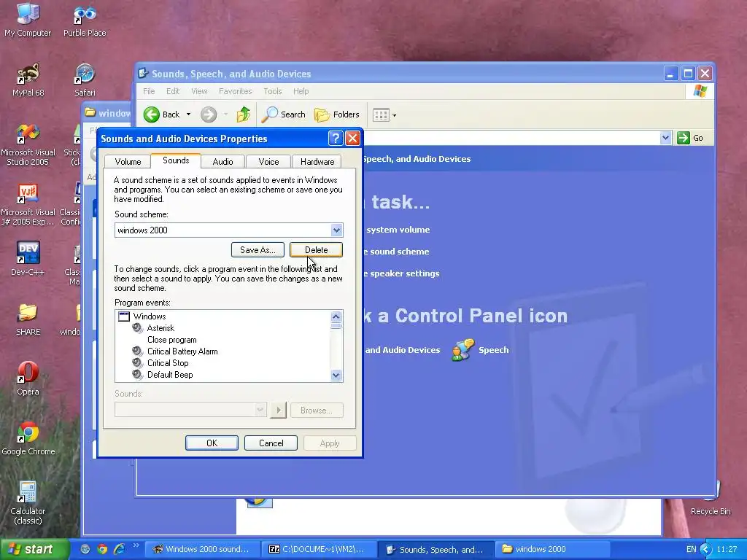Toggle the Folders pane button

click(x=337, y=114)
